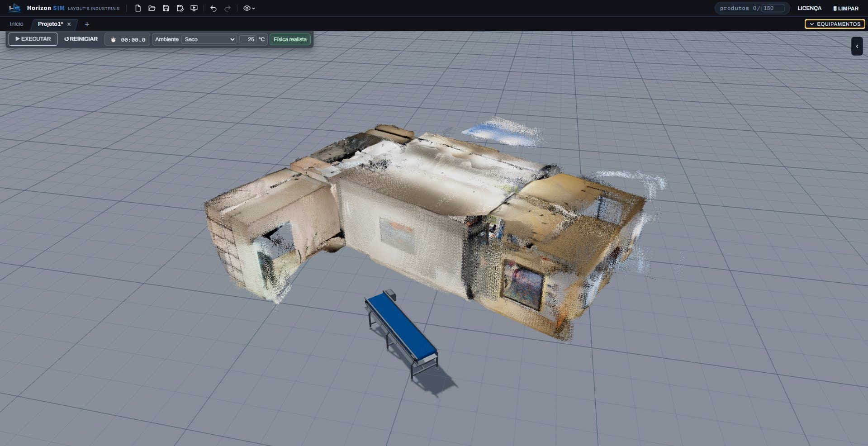The image size is (868, 446).
Task: Close the Projeto1* tab
Action: (x=69, y=24)
